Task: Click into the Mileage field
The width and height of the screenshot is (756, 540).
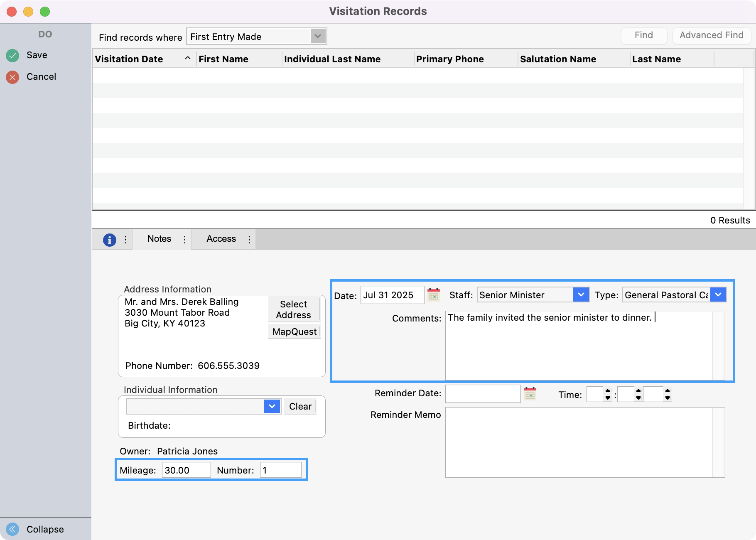Action: (x=186, y=470)
